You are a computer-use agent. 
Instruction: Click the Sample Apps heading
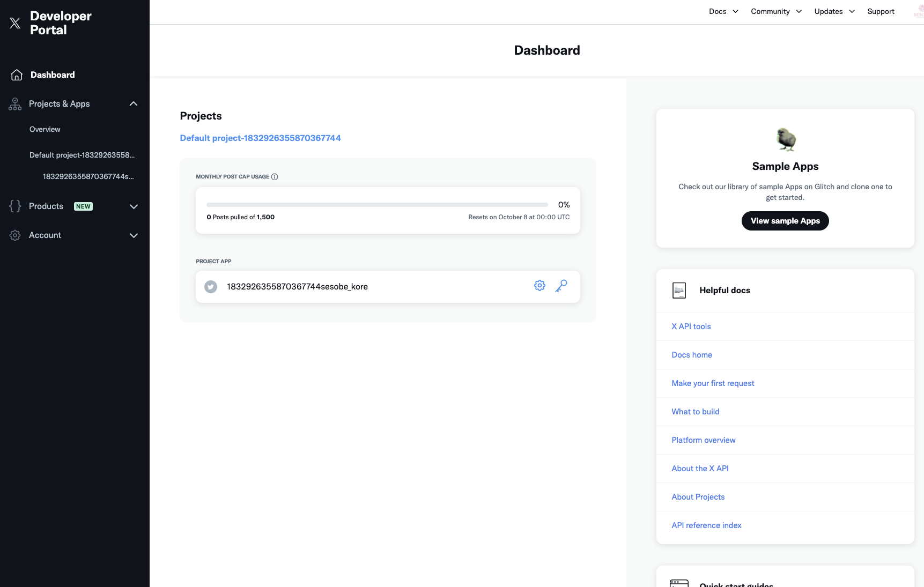pyautogui.click(x=785, y=166)
